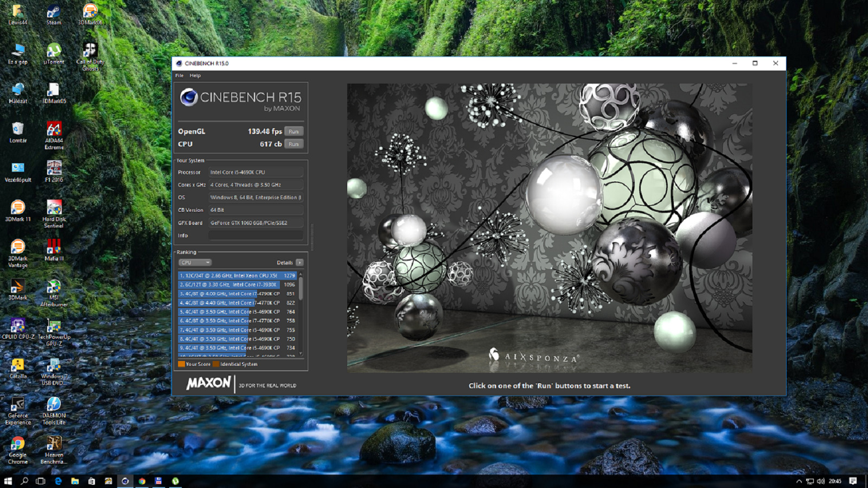868x488 pixels.
Task: Click ranking list scroll up arrow
Action: coord(301,274)
